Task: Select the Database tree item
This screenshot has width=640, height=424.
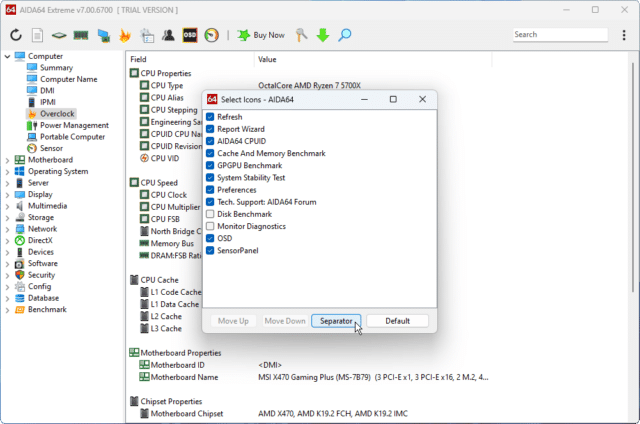Action: pos(43,298)
